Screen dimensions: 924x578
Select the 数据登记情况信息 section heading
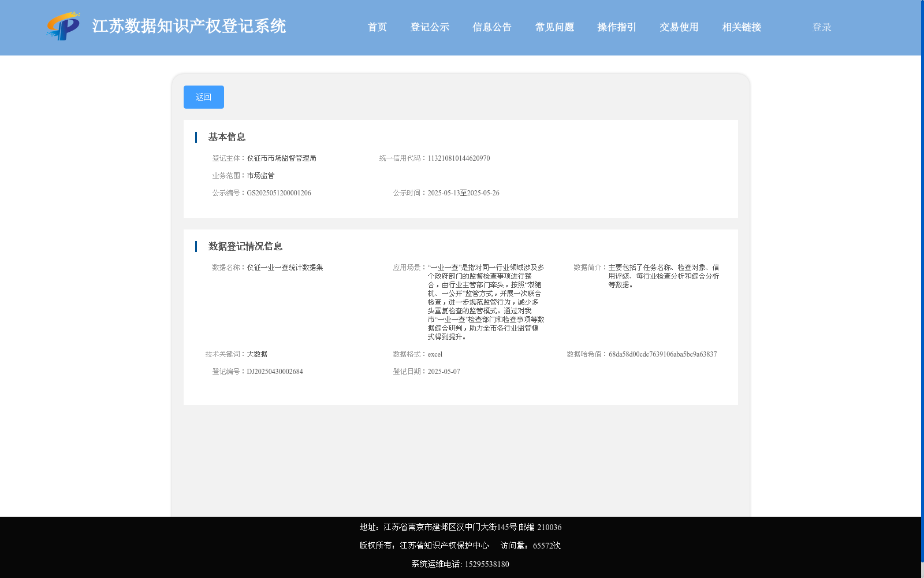(245, 246)
